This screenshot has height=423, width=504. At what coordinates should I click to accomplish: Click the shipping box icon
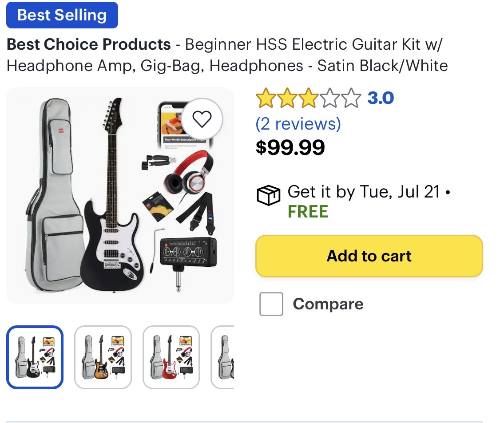(x=268, y=195)
